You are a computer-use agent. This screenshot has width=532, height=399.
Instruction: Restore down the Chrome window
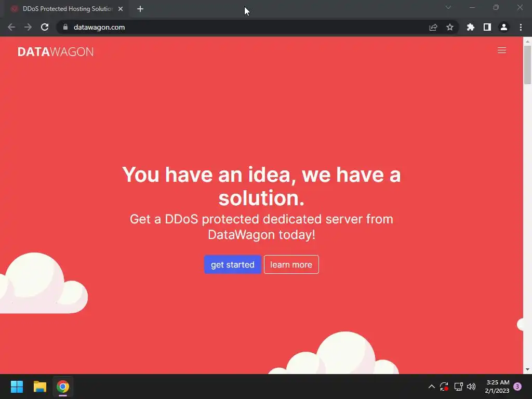coord(496,7)
